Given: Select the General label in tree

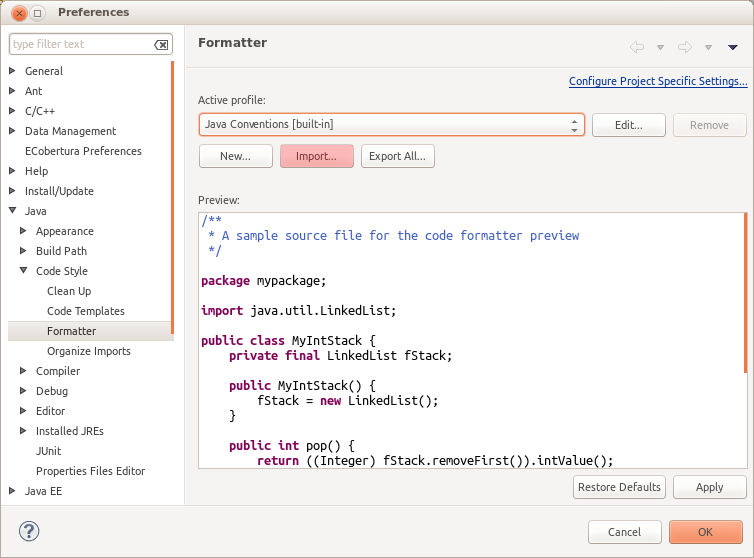Looking at the screenshot, I should coord(44,71).
